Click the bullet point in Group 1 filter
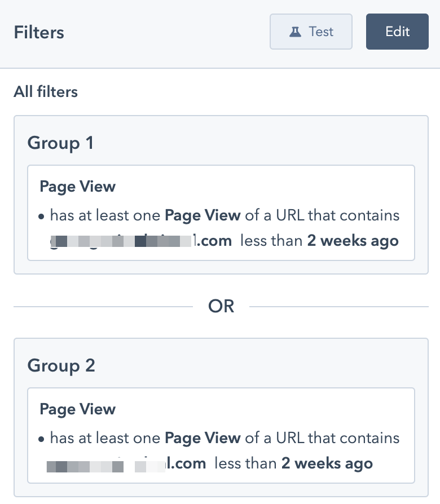 click(x=41, y=216)
